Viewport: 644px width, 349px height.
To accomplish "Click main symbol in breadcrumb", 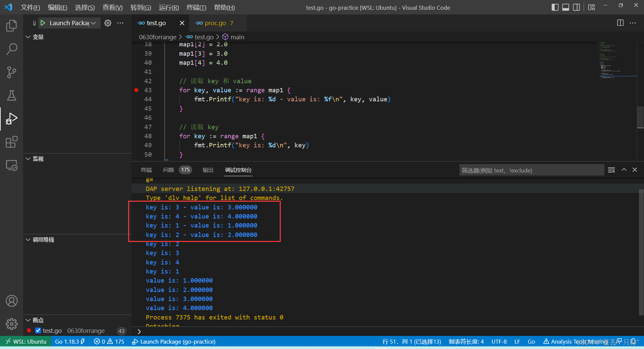I will tap(237, 37).
